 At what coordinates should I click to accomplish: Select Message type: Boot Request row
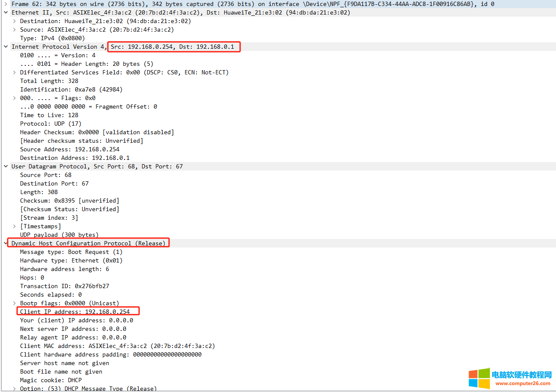click(71, 252)
